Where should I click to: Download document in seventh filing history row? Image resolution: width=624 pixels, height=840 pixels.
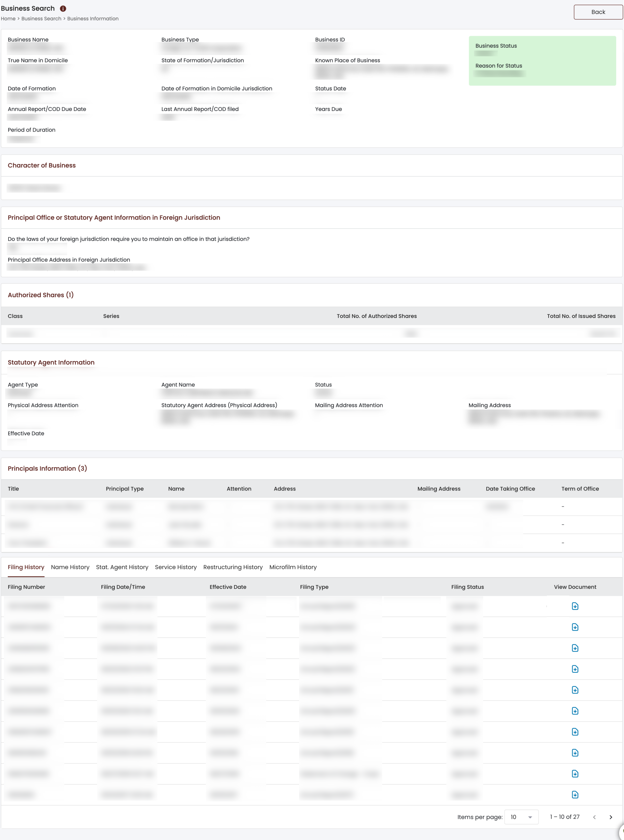coord(575,732)
